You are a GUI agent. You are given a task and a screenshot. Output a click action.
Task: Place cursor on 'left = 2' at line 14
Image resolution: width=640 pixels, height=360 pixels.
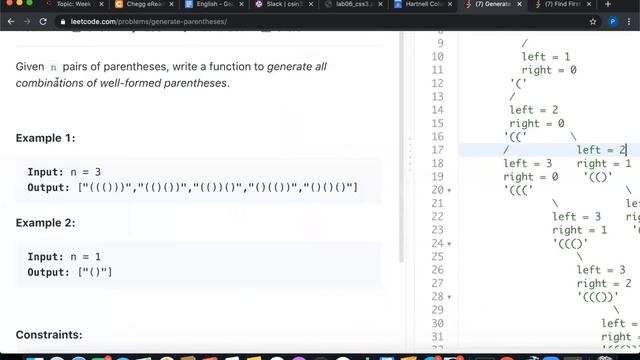point(534,110)
